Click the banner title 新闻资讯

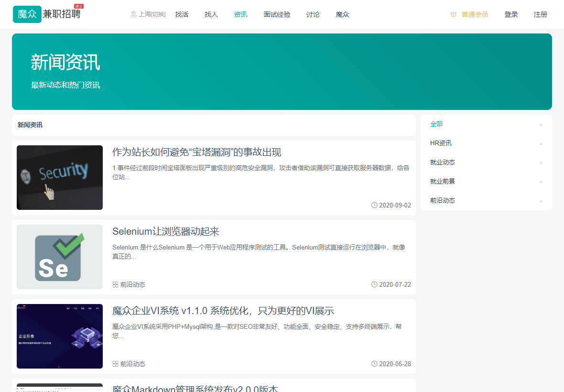point(65,62)
